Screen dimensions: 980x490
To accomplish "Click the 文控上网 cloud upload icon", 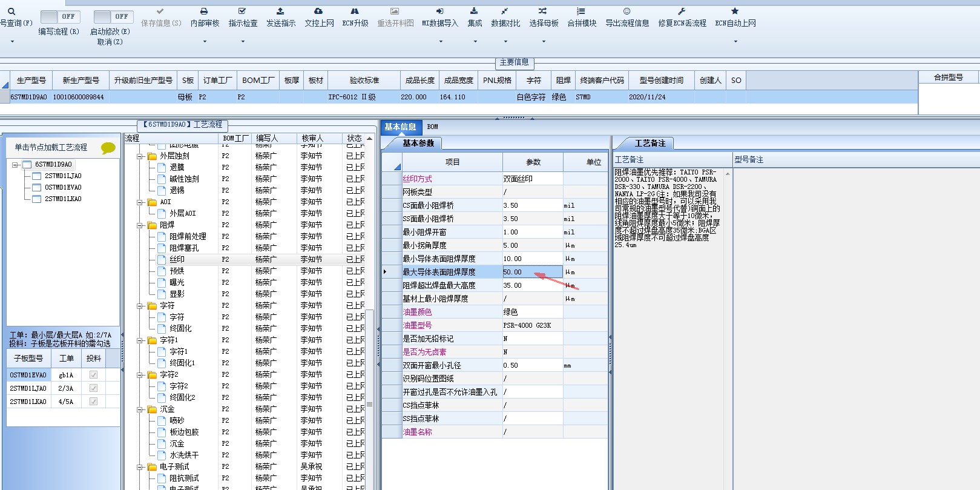I will (318, 12).
